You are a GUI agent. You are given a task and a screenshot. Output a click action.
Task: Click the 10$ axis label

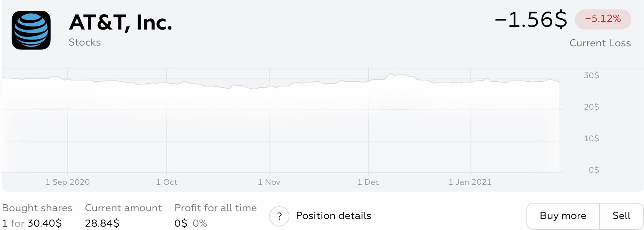pyautogui.click(x=591, y=138)
